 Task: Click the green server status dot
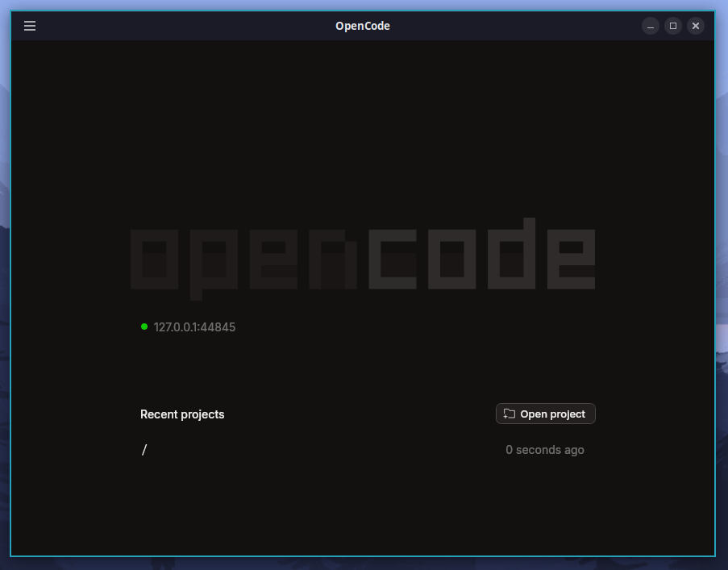coord(144,327)
